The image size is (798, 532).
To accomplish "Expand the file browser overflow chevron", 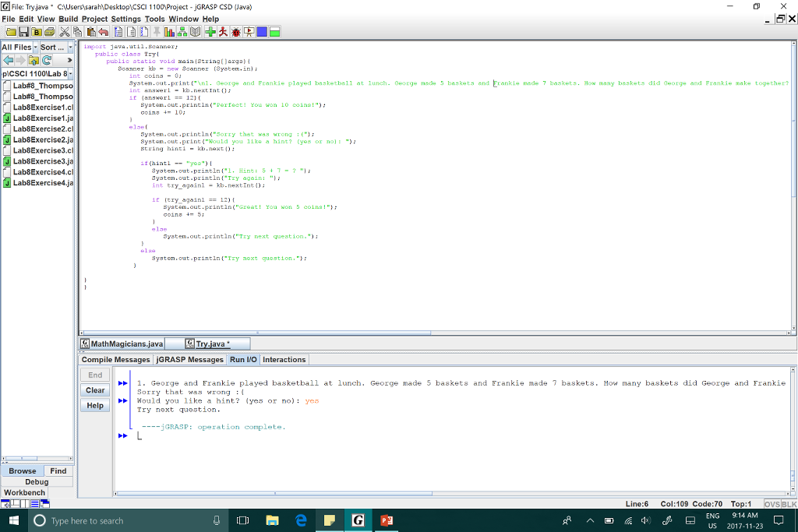I will tap(70, 60).
